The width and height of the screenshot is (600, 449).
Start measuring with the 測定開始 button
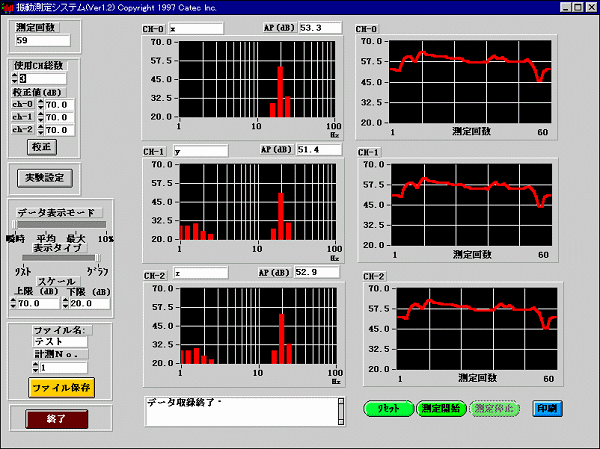[x=441, y=408]
